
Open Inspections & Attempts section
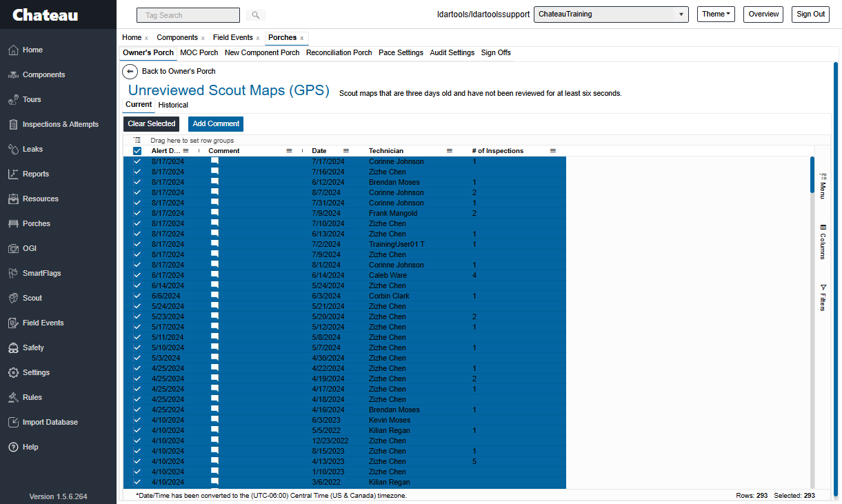click(x=60, y=124)
